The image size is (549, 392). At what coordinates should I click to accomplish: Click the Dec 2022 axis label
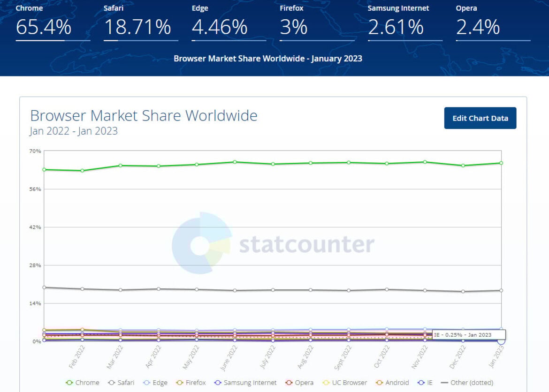coord(457,357)
